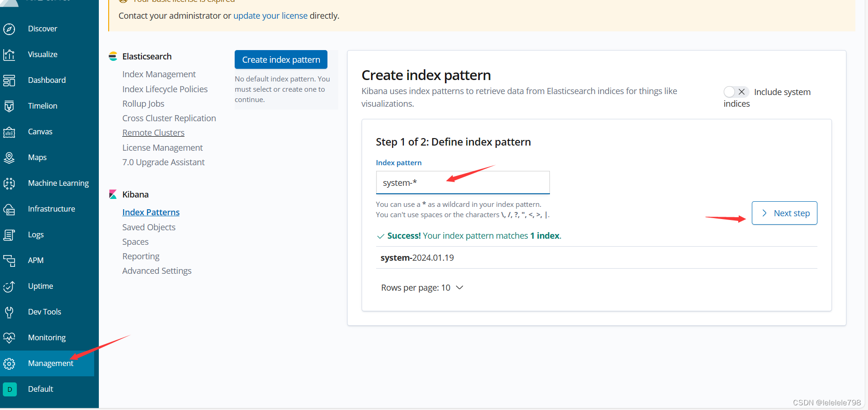Open Remote Clusters link
Screen dimensions: 868x410
(x=153, y=132)
